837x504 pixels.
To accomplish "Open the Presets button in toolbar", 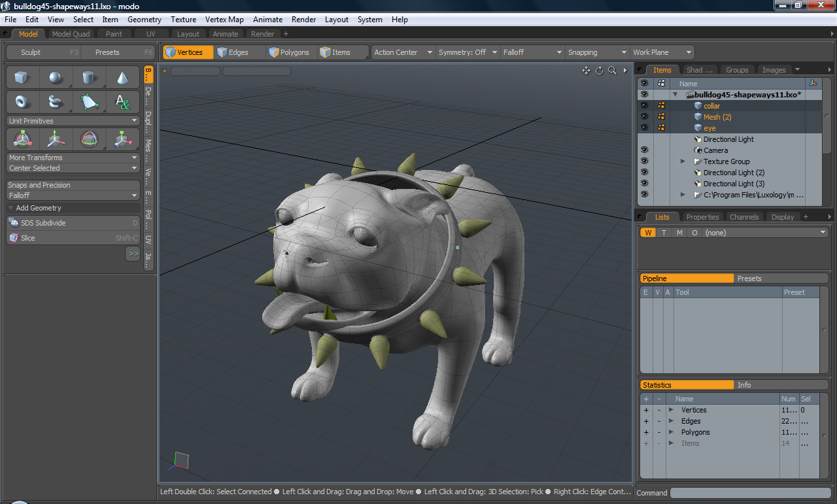I will coord(118,52).
